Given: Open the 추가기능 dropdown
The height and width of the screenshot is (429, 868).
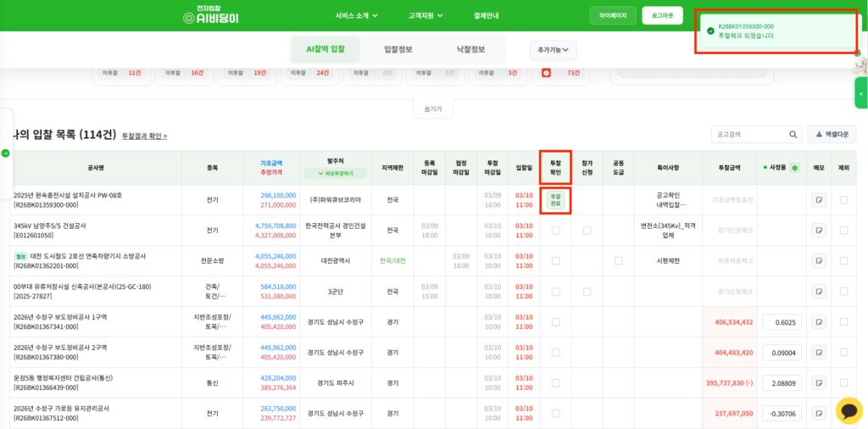Looking at the screenshot, I should (553, 50).
